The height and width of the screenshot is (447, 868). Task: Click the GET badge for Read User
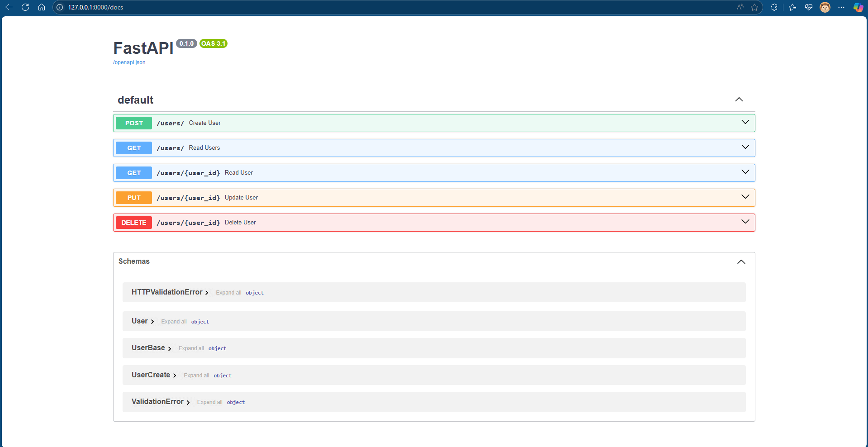coord(134,173)
